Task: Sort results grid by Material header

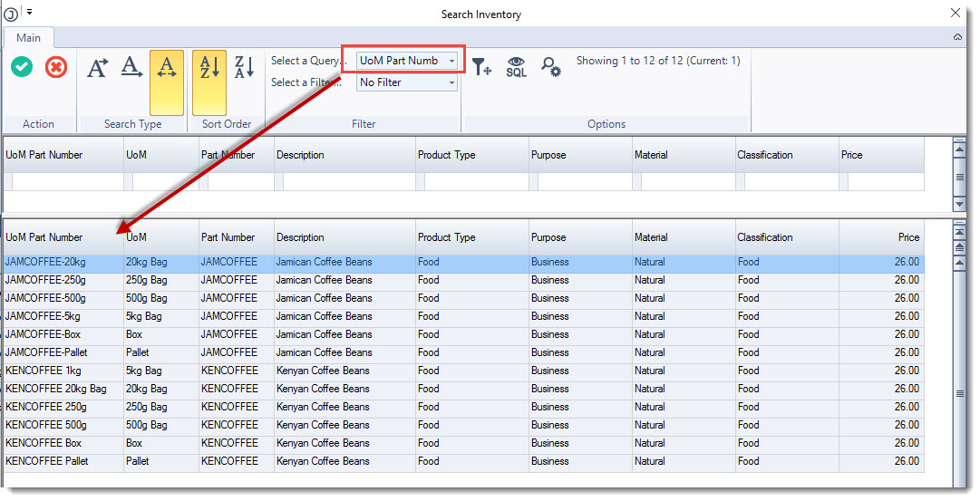Action: [684, 237]
